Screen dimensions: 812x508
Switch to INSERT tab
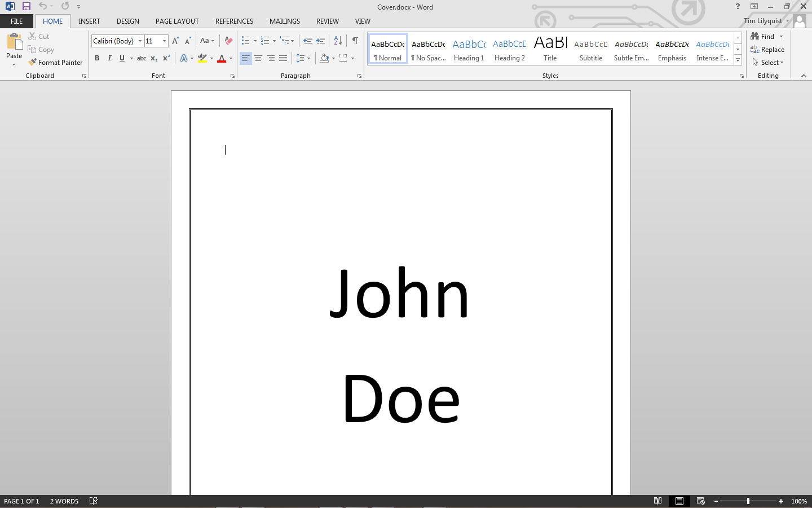point(89,21)
